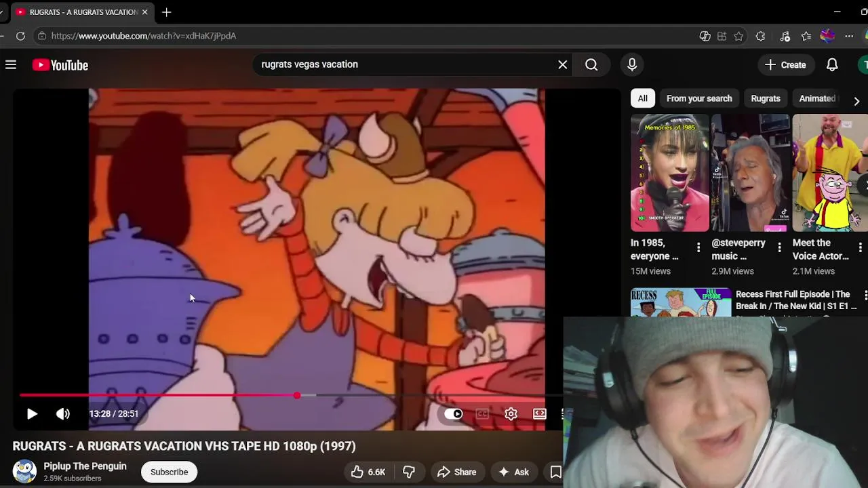Open the browser settings and more menu
The image size is (868, 488).
[849, 36]
